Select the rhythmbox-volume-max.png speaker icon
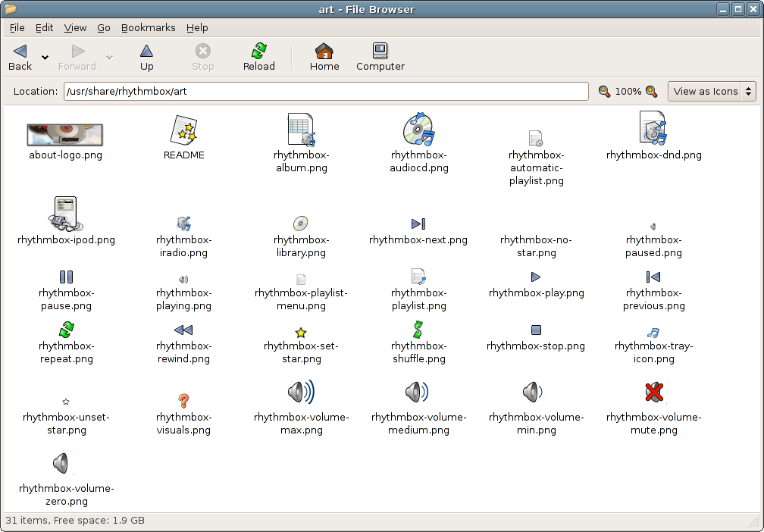 click(301, 392)
